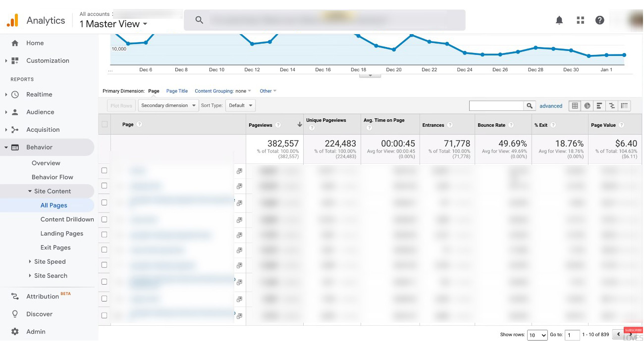Open the Sort Type Default dropdown
This screenshot has width=644, height=349.
(240, 105)
